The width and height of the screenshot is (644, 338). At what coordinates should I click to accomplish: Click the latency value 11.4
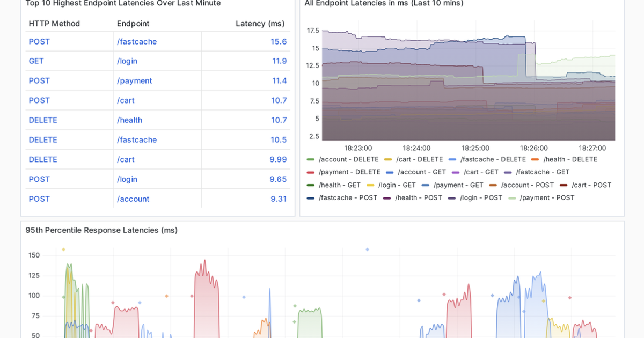279,81
